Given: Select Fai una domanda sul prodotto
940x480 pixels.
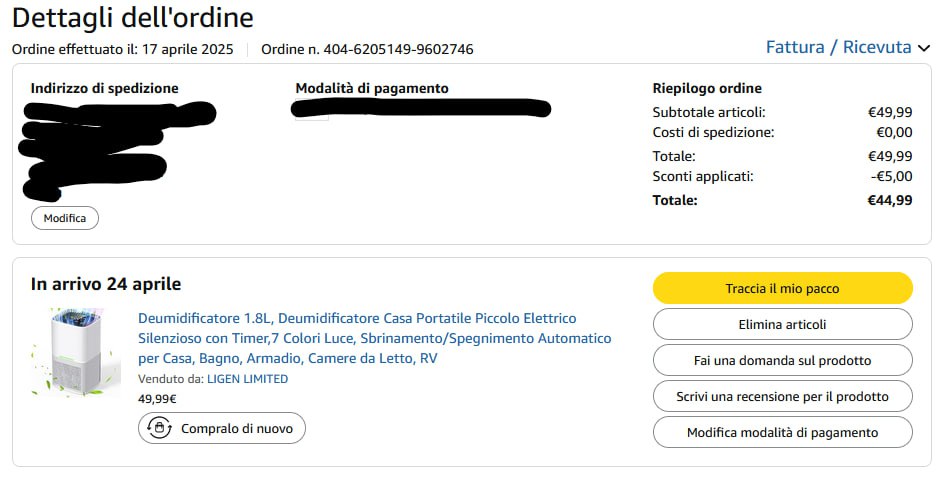Looking at the screenshot, I should click(782, 360).
